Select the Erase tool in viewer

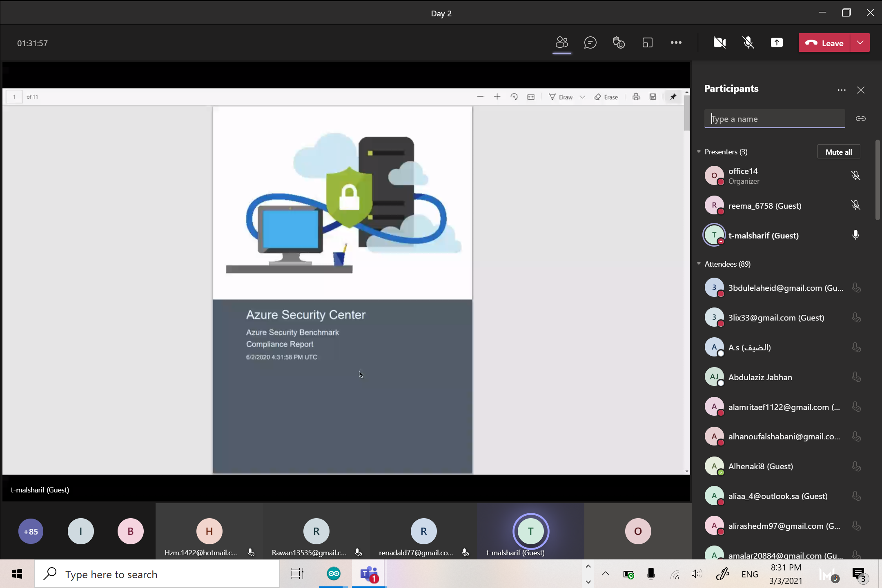(x=606, y=97)
